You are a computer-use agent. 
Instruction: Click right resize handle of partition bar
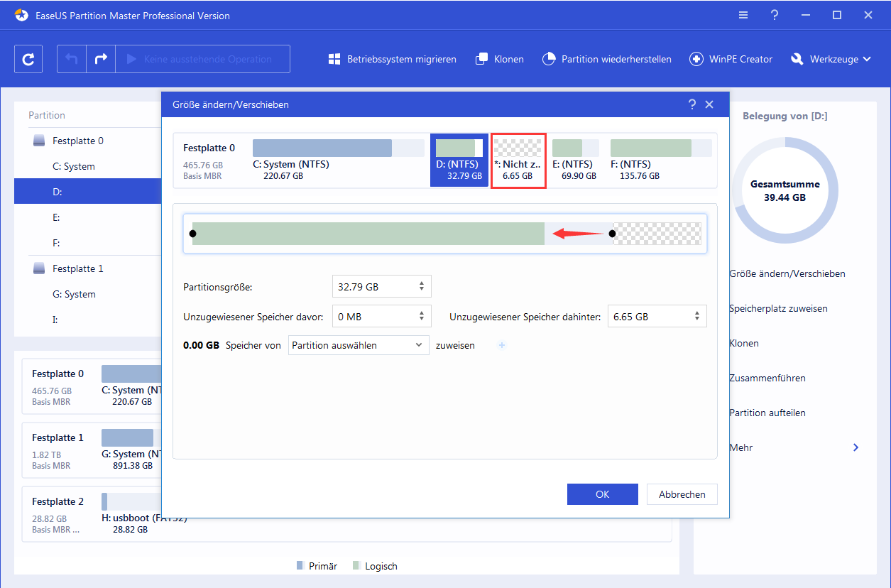click(612, 233)
